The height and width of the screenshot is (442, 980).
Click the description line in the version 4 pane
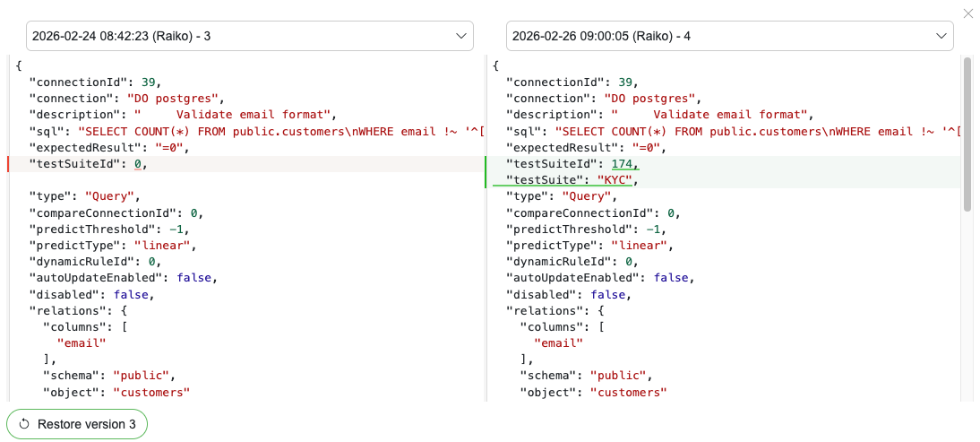point(659,115)
